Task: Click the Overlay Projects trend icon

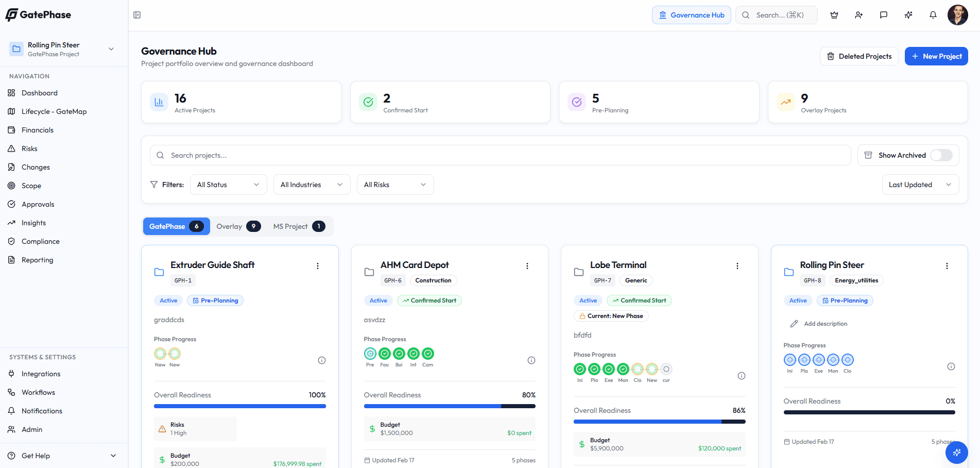Action: click(786, 102)
